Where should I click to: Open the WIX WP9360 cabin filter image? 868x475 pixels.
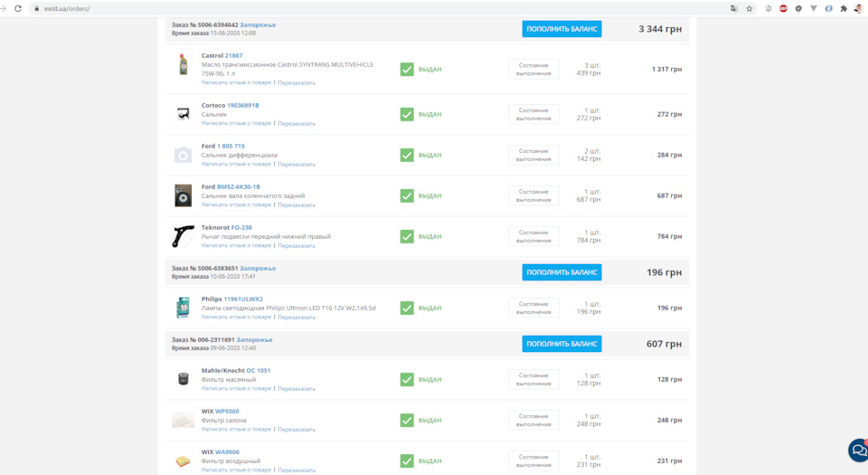[x=184, y=420]
